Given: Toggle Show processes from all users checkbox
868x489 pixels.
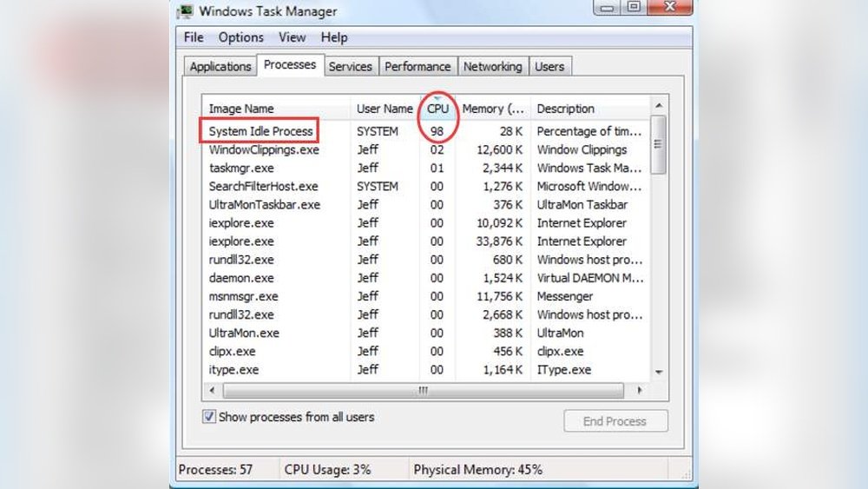Looking at the screenshot, I should (x=209, y=417).
